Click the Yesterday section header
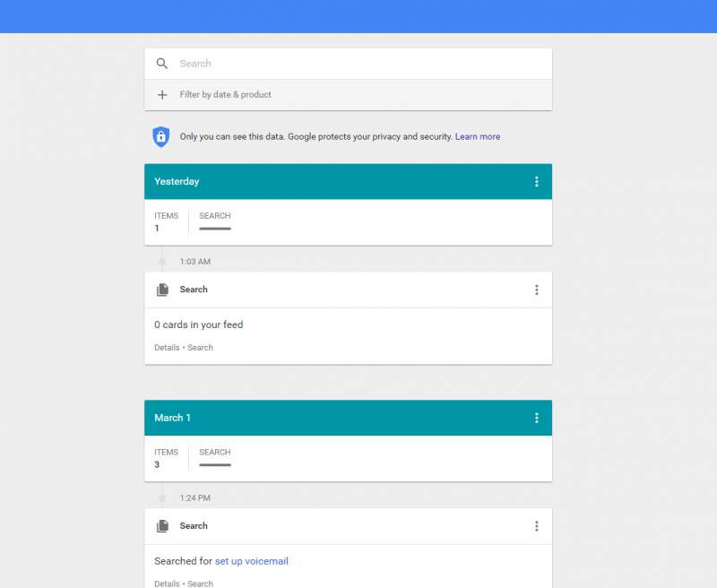This screenshot has height=588, width=717. [348, 182]
